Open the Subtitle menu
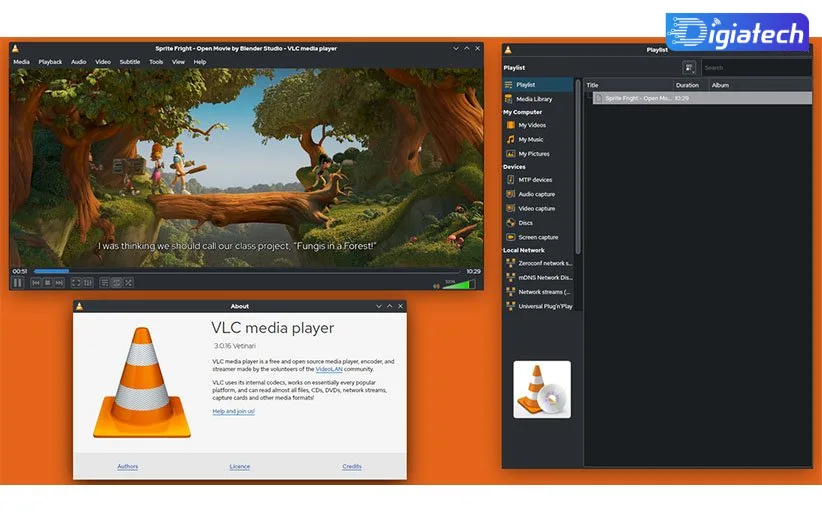 tap(129, 62)
